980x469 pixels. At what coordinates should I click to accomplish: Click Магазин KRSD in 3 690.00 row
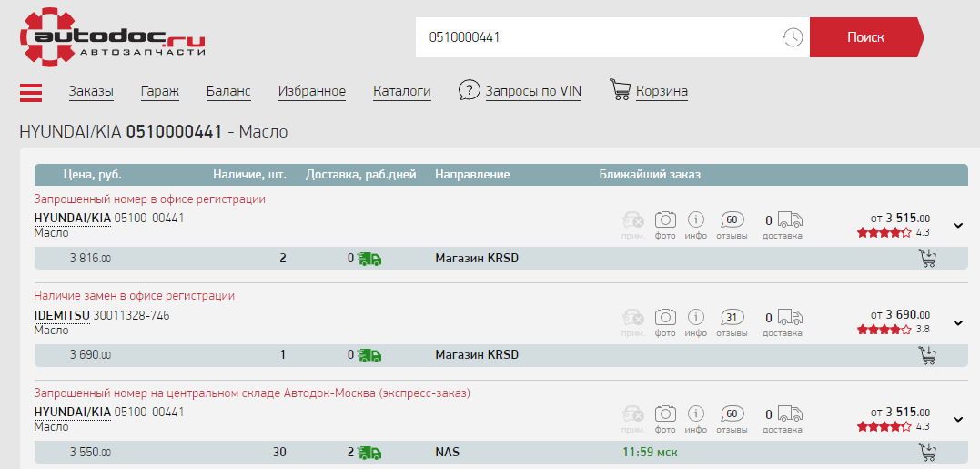pos(477,355)
